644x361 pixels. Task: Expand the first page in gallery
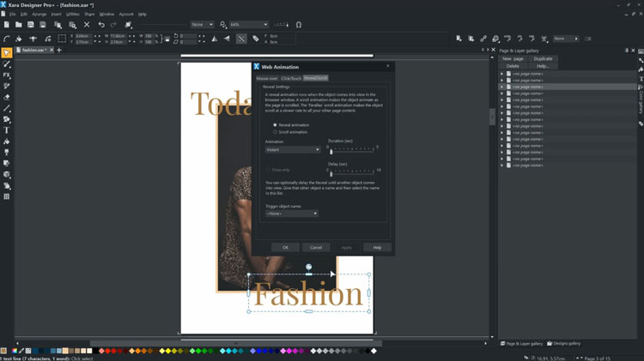pos(501,74)
